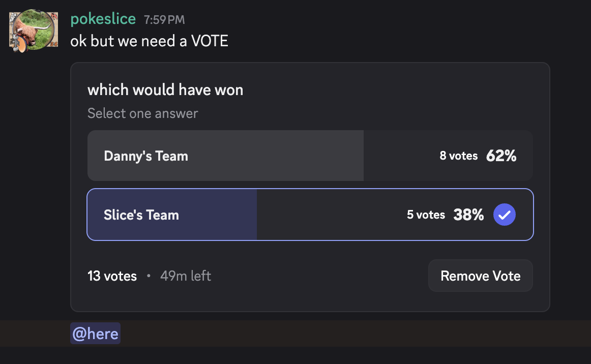The height and width of the screenshot is (364, 591).
Task: Click the message 'ok but we need a VOTE'
Action: (149, 41)
